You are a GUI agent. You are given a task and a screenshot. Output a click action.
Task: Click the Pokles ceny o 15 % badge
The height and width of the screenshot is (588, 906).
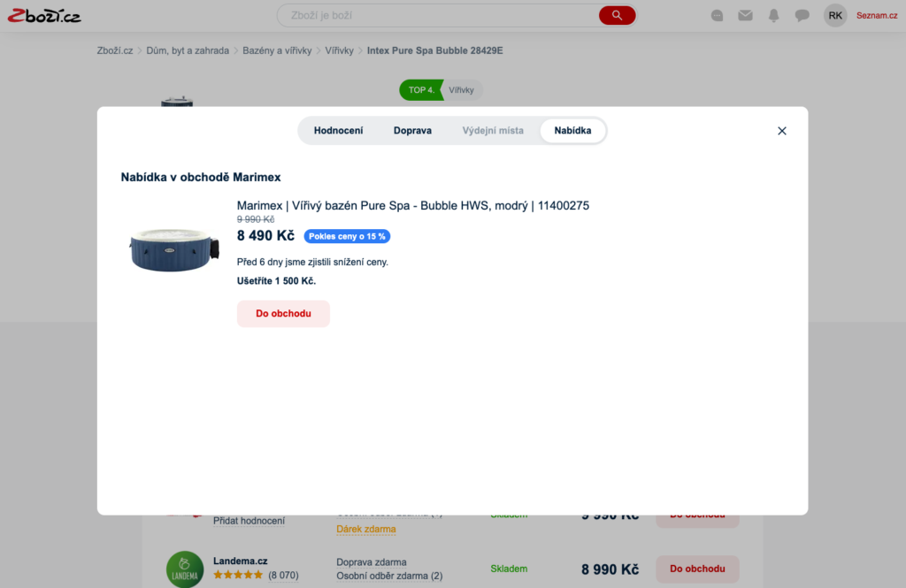(347, 236)
